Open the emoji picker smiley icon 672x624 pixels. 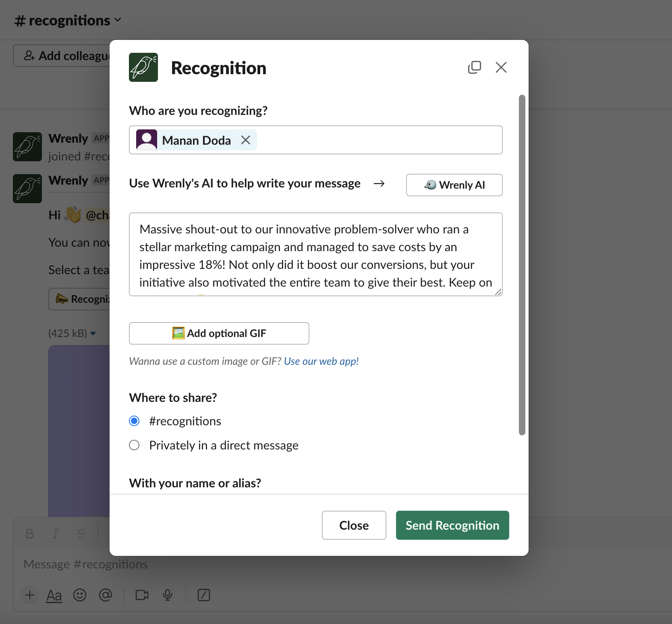(x=80, y=595)
